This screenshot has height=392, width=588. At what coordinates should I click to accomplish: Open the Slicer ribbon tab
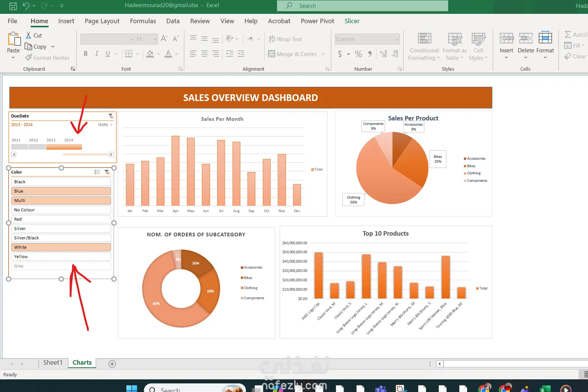[352, 21]
